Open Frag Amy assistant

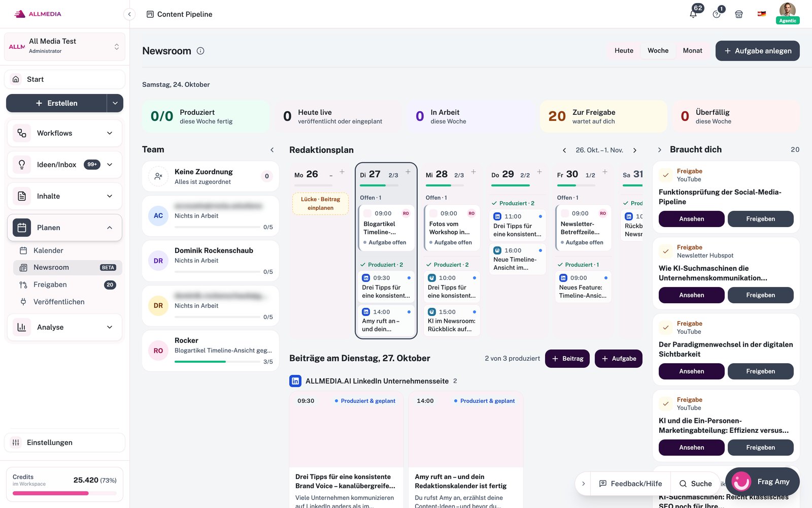pyautogui.click(x=763, y=482)
